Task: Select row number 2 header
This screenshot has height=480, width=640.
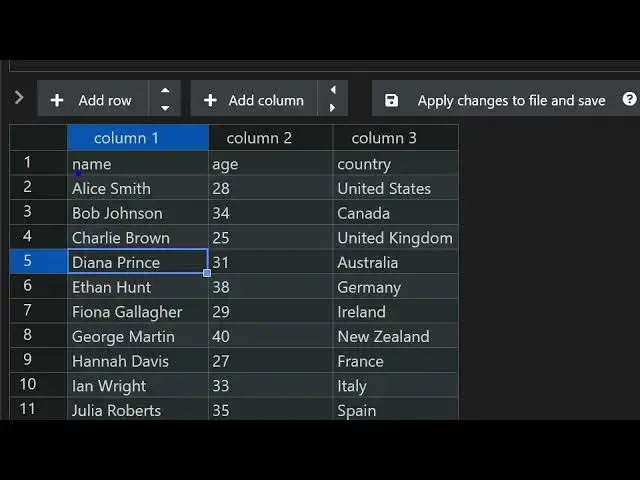Action: 38,187
